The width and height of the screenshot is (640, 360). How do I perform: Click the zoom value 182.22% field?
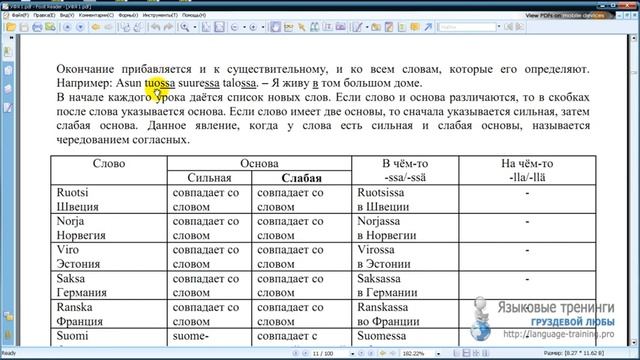pos(417,353)
